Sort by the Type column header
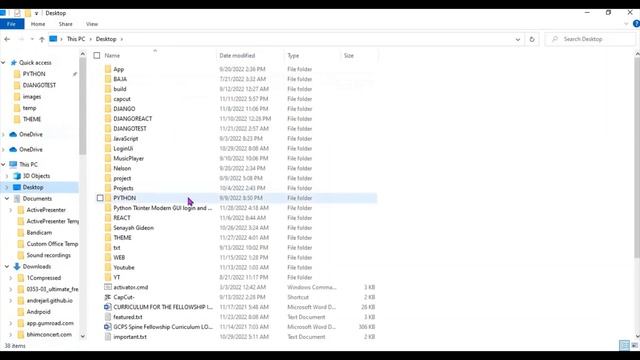 tap(293, 56)
